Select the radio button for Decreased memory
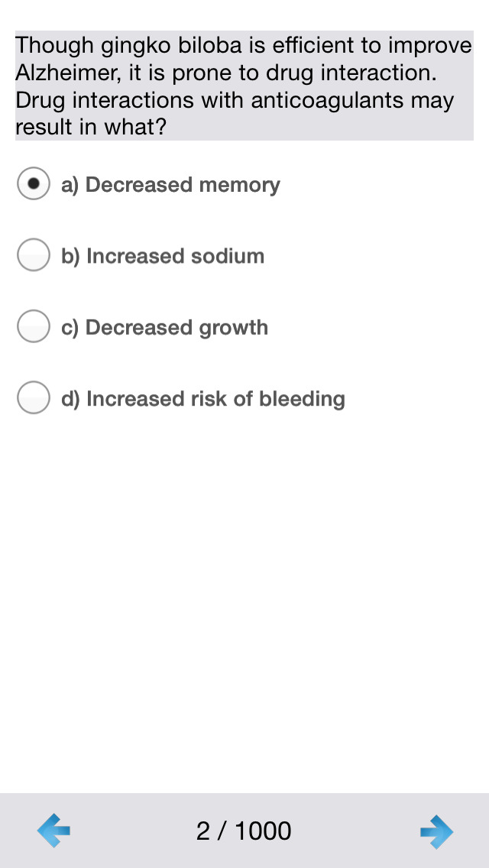 point(34,184)
